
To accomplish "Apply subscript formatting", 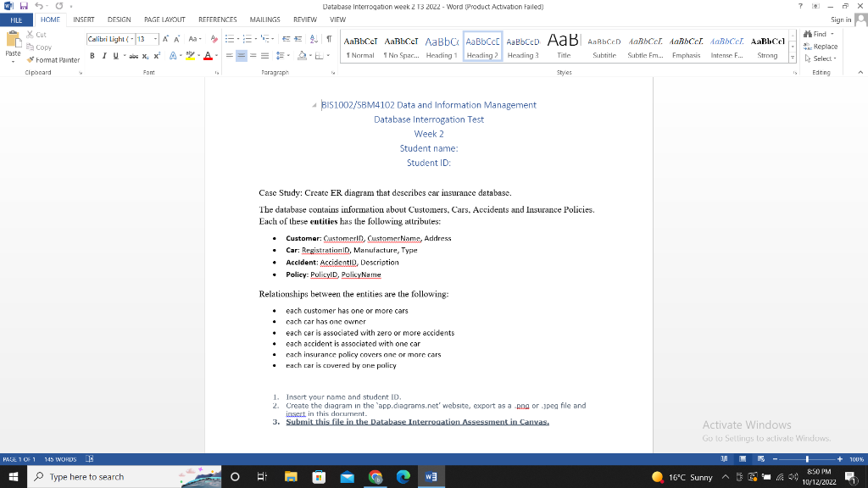I will point(145,56).
